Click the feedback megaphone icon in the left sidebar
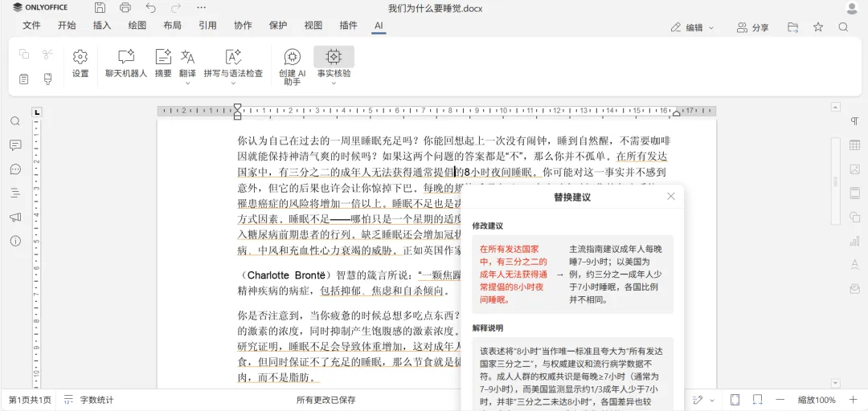This screenshot has width=868, height=411. [15, 217]
